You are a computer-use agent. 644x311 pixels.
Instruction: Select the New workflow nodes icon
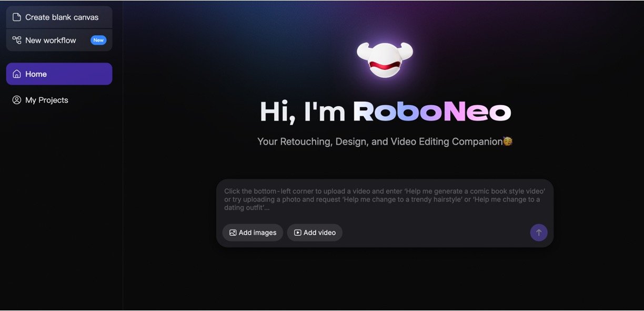tap(16, 40)
